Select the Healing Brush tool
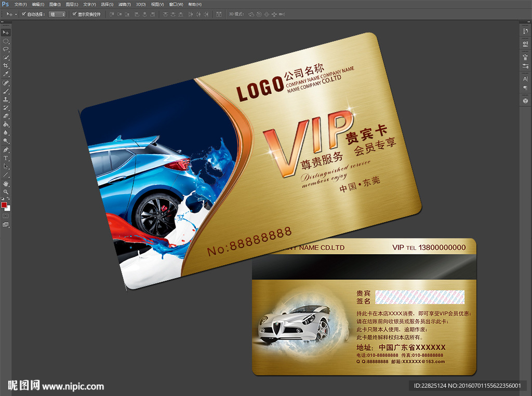This screenshot has height=396, width=532. point(6,83)
